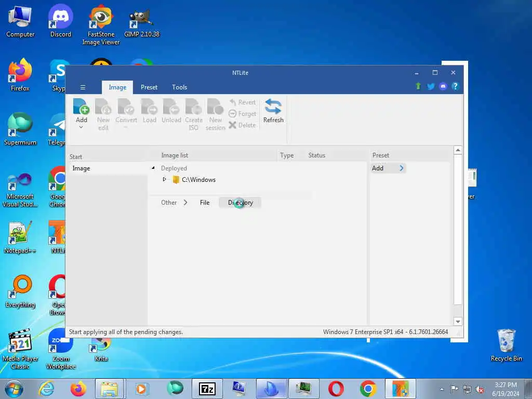Open Chrome from the taskbar

368,389
